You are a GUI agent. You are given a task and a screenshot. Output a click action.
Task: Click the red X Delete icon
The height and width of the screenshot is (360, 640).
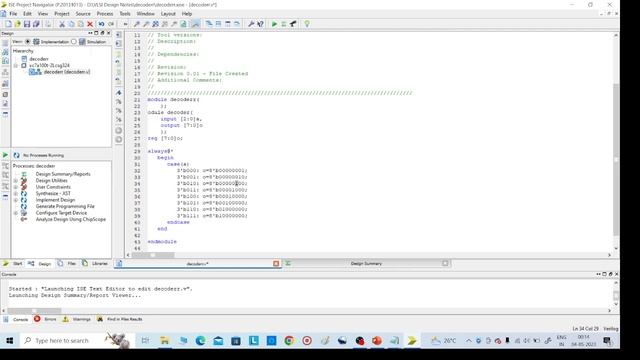coord(90,24)
